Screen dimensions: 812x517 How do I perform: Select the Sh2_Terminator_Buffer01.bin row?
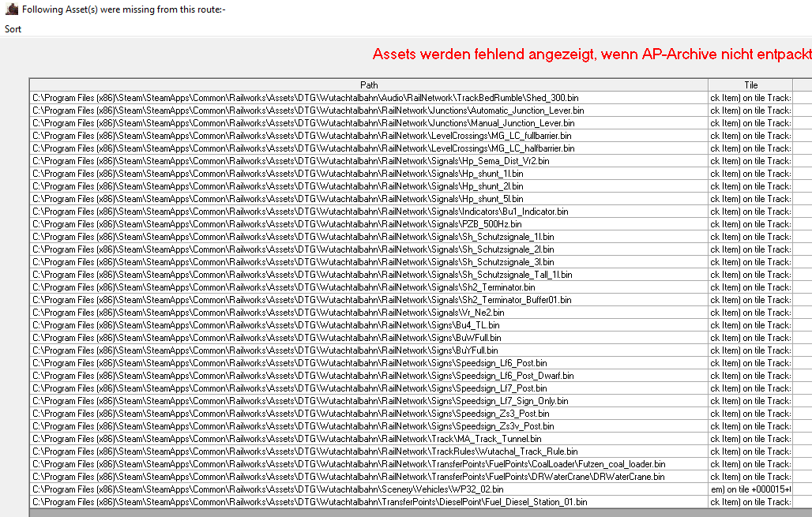point(369,300)
